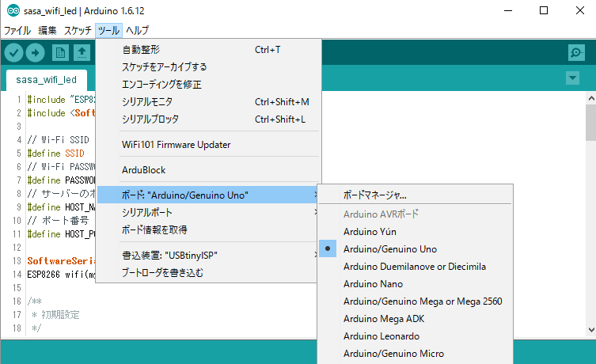Select the sasa_wifi_led sketch tab
The image size is (596, 364).
(47, 80)
